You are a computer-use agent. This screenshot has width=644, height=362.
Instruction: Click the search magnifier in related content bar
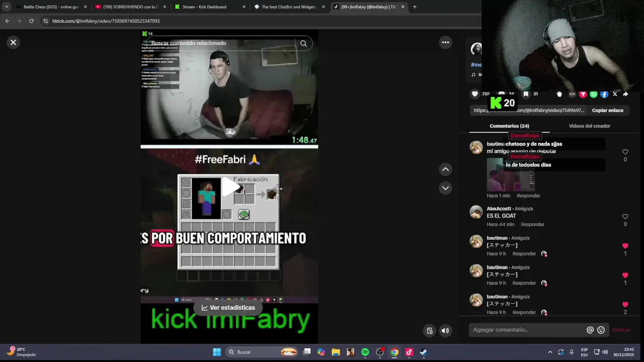click(303, 43)
